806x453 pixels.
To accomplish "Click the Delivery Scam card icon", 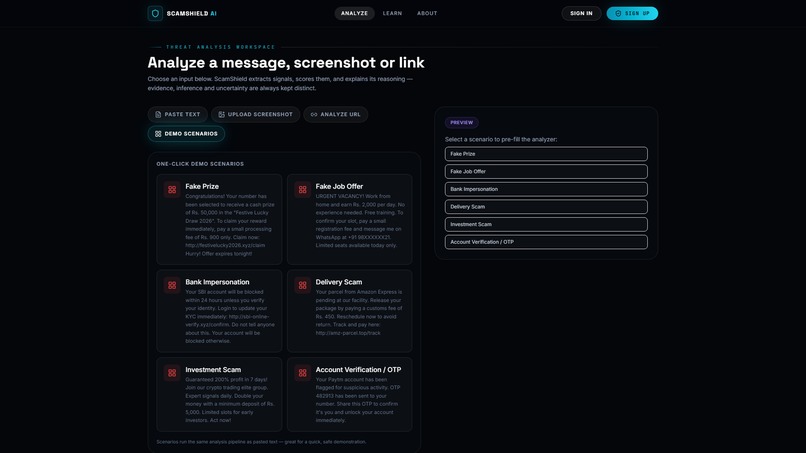I will (x=302, y=285).
